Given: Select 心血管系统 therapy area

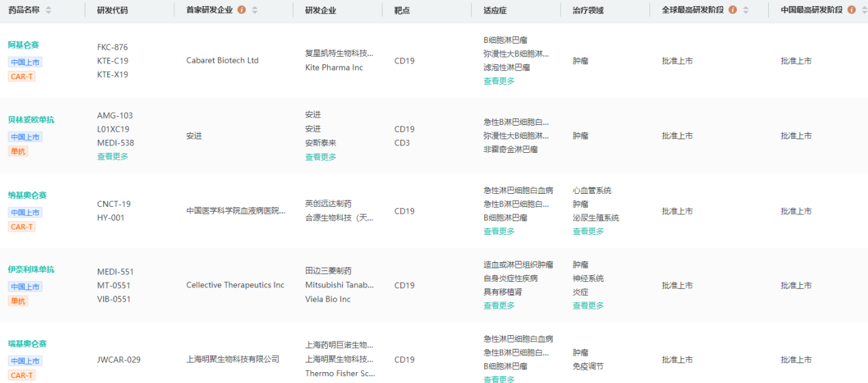Looking at the screenshot, I should (592, 190).
